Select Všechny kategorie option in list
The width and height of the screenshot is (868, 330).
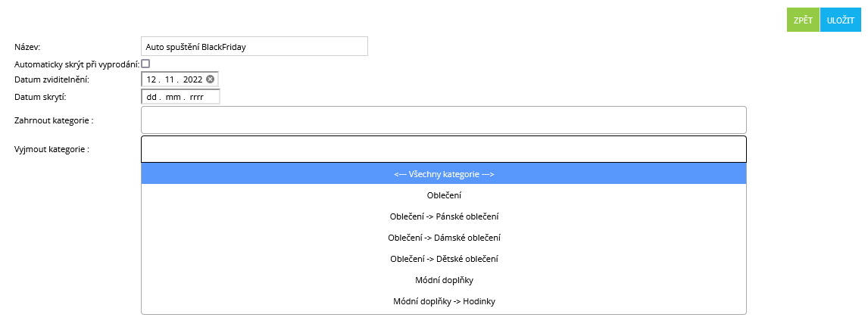(444, 174)
